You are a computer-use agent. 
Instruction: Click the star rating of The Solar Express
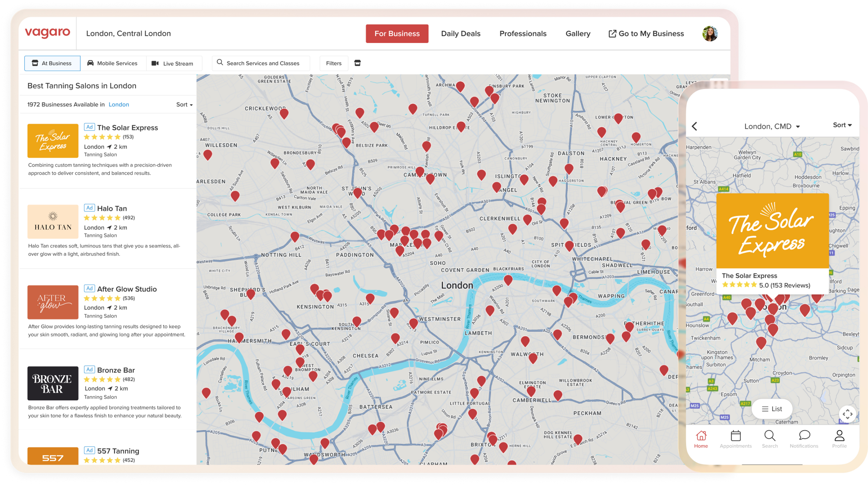click(102, 137)
